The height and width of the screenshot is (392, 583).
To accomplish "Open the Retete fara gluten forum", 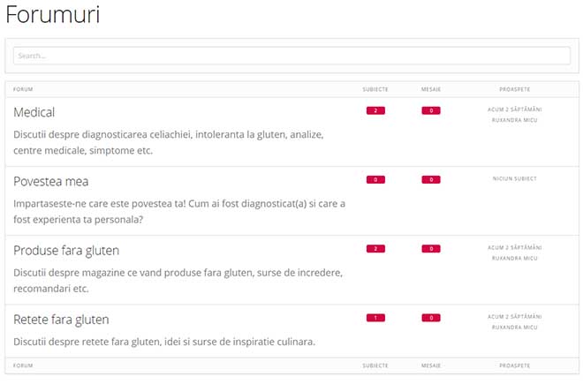I will (x=61, y=319).
